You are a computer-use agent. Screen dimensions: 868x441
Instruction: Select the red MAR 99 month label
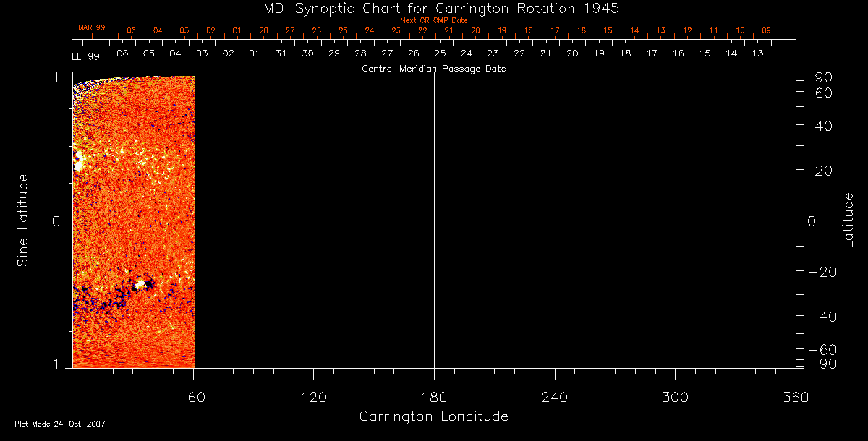pos(92,27)
